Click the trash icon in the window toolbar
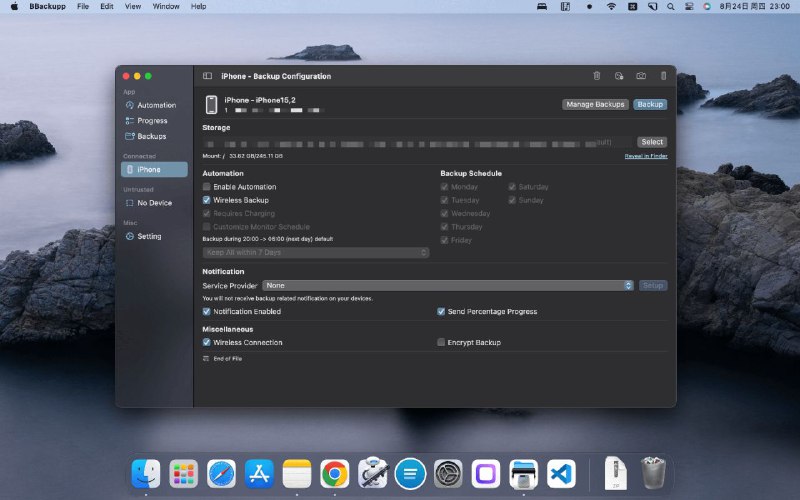Viewport: 800px width, 500px height. (x=597, y=76)
